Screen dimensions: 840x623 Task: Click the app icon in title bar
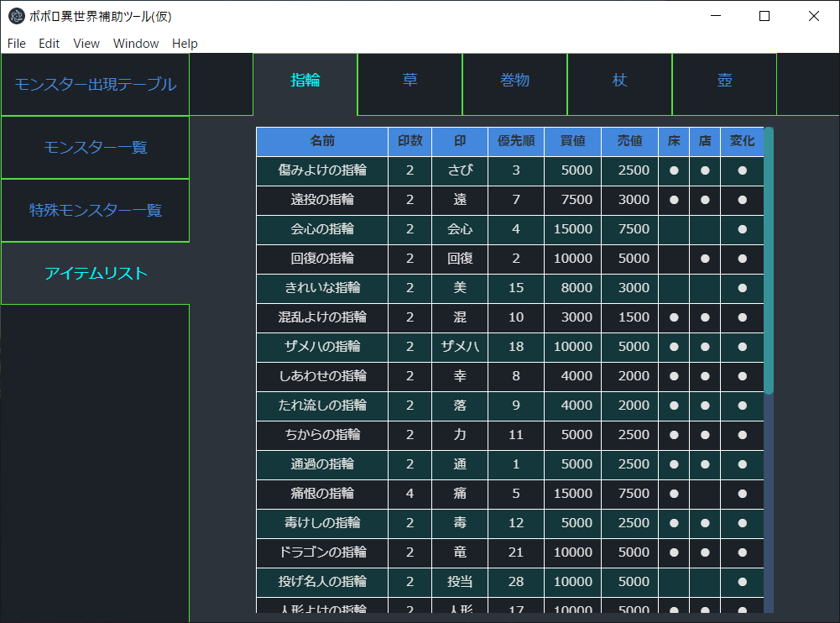(17, 16)
